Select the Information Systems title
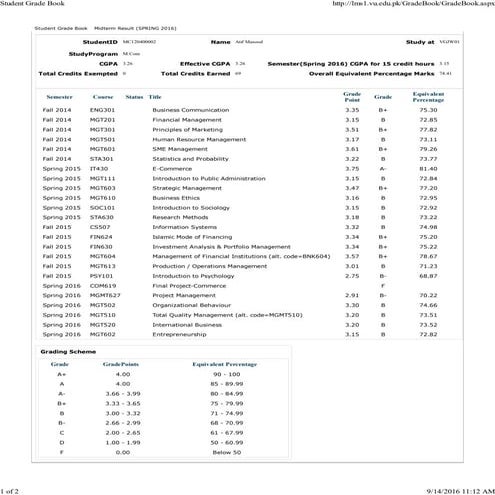 (x=184, y=227)
